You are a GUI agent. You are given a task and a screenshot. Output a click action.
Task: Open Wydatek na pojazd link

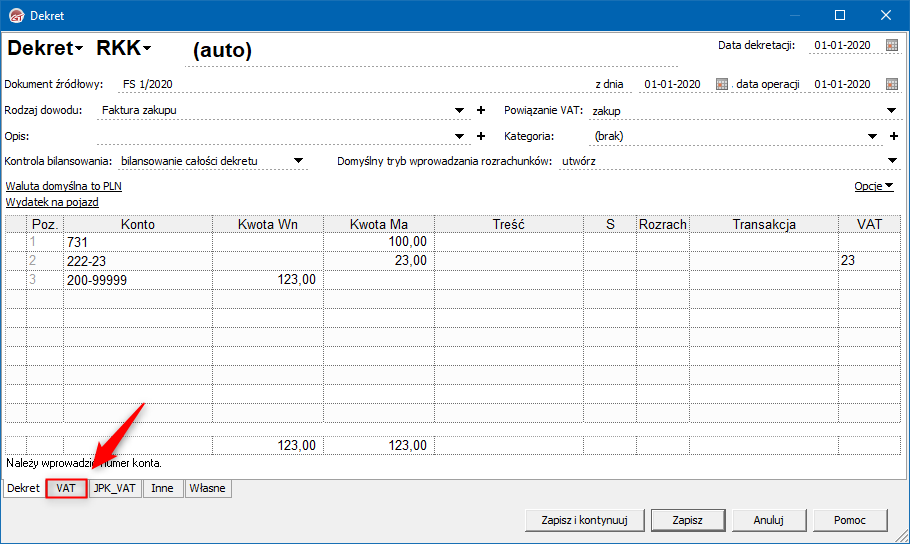click(x=52, y=202)
